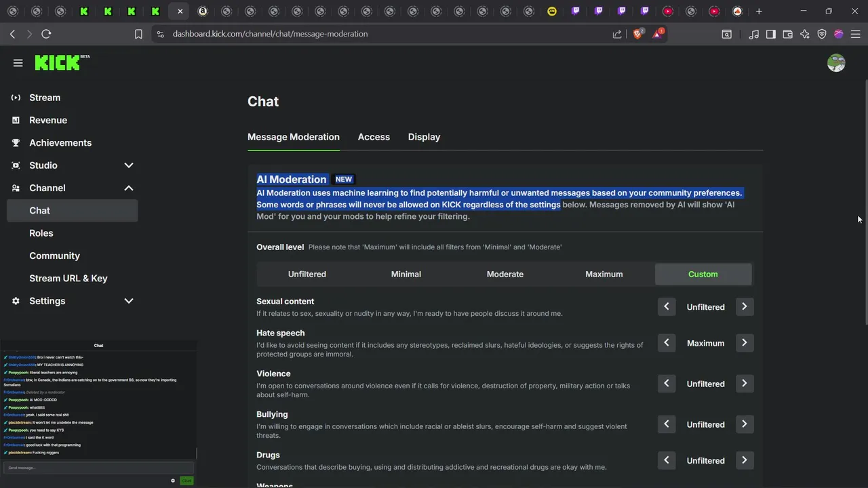This screenshot has height=488, width=868.
Task: Raise the Violence filter level
Action: (x=744, y=384)
